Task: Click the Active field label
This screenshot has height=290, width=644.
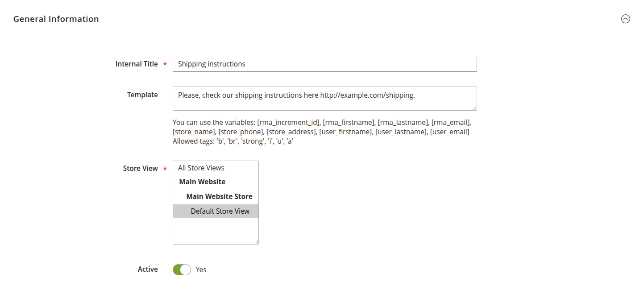Action: coord(148,269)
